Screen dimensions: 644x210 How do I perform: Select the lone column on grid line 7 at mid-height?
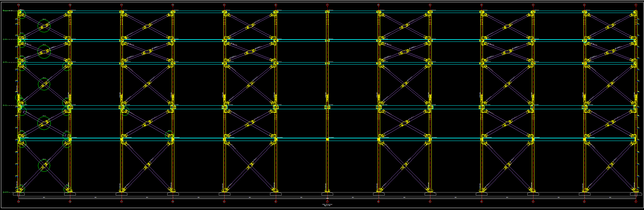[x=327, y=84]
